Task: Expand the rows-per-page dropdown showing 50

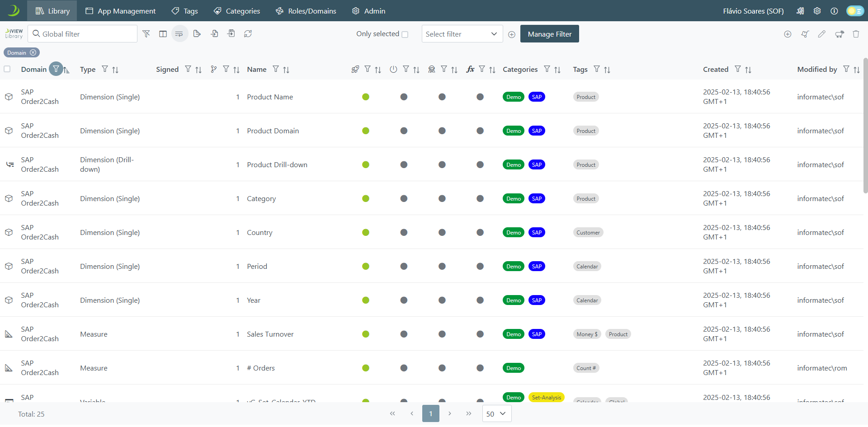Action: (x=496, y=413)
